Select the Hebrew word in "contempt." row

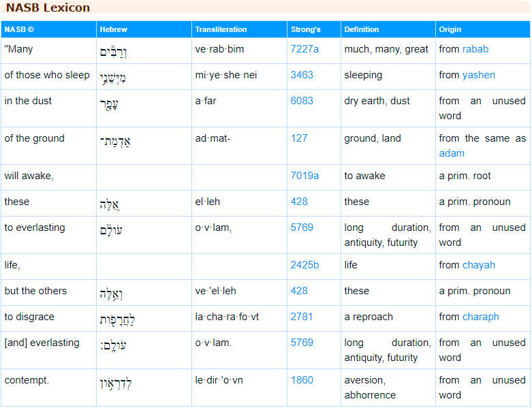pyautogui.click(x=115, y=383)
